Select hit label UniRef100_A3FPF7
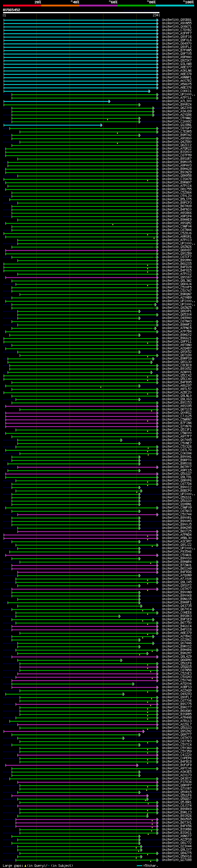The width and height of the screenshot is (197, 868). coord(177,33)
